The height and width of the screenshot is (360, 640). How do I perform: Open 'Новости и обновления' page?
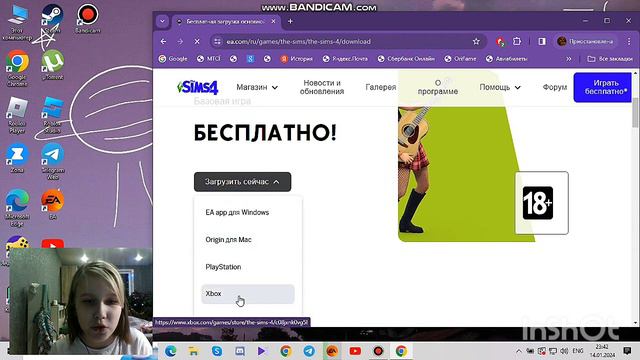pyautogui.click(x=322, y=87)
